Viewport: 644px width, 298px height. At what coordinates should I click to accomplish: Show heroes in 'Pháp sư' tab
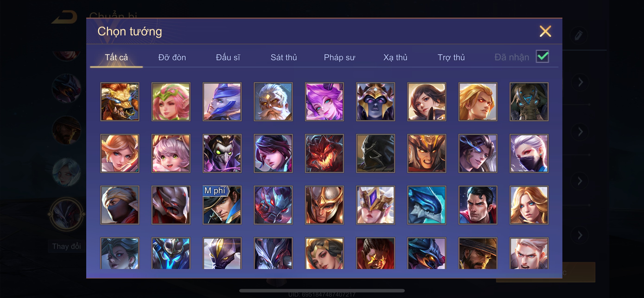339,57
